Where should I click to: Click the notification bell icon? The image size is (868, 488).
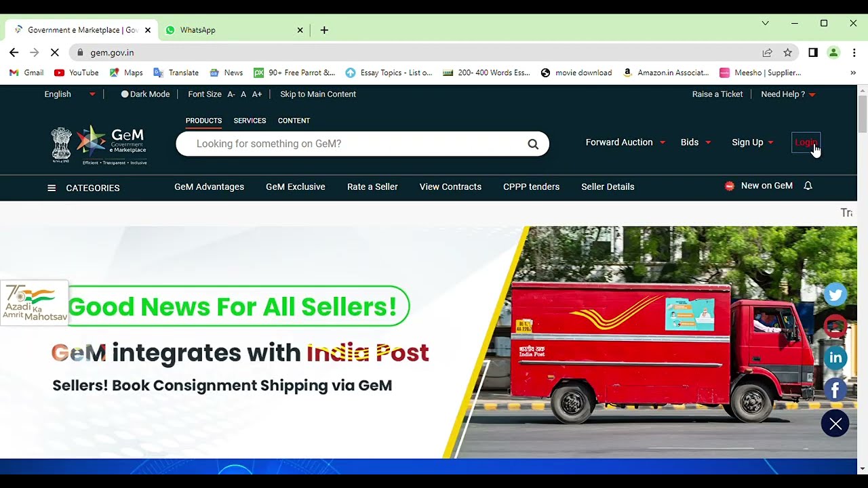coord(808,186)
